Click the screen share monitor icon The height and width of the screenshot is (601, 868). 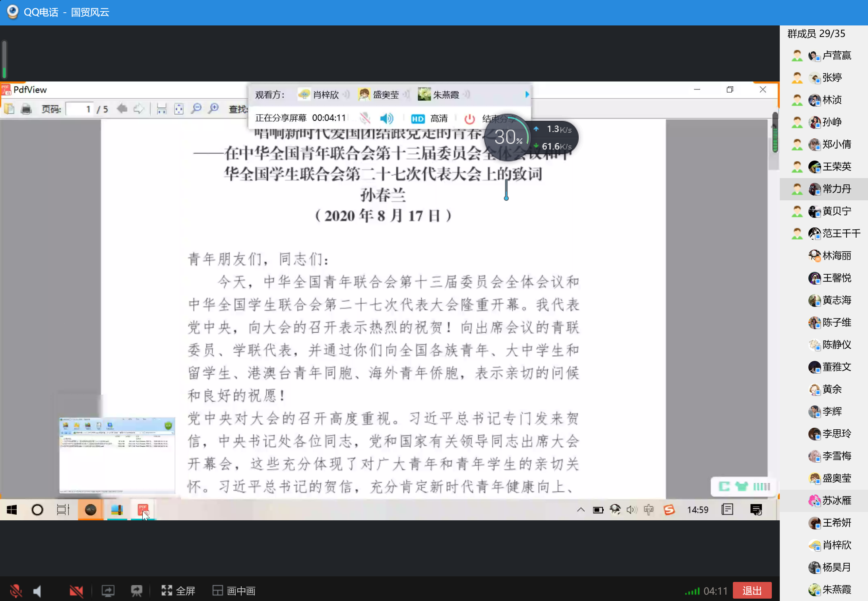tap(108, 591)
